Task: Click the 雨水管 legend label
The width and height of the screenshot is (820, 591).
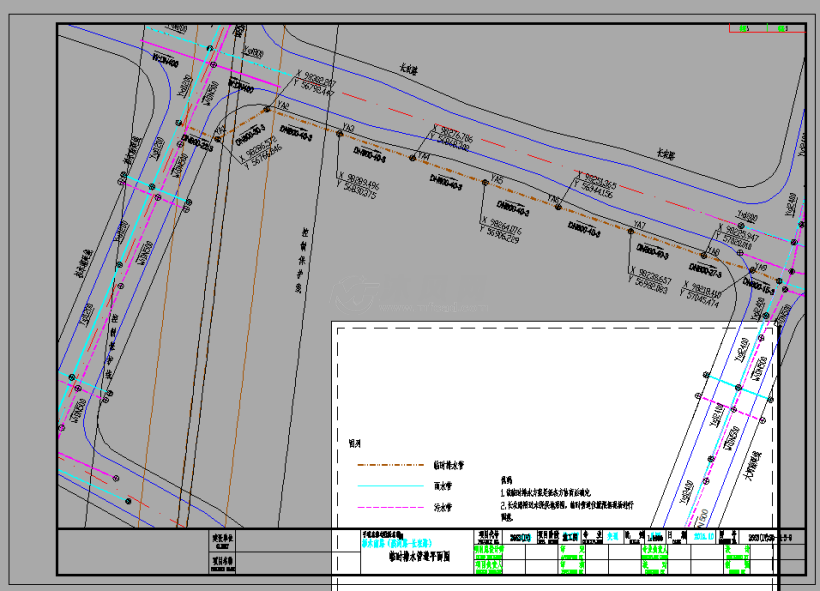Action: coord(442,486)
